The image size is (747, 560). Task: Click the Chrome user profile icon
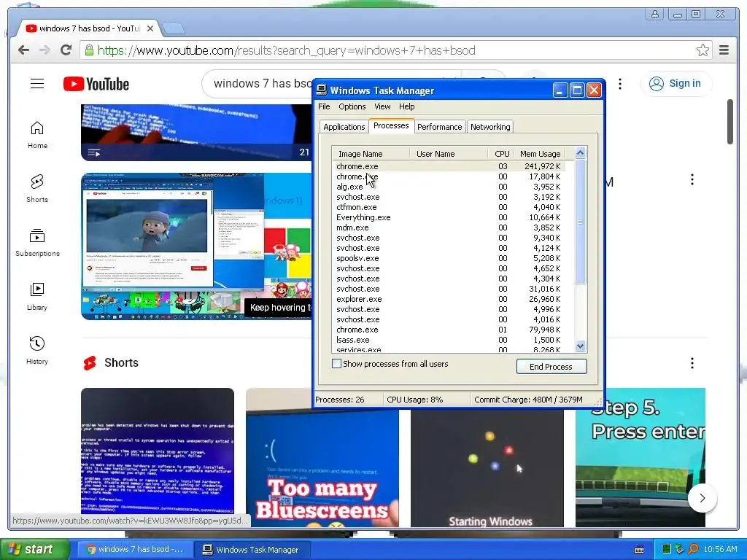pos(655,14)
